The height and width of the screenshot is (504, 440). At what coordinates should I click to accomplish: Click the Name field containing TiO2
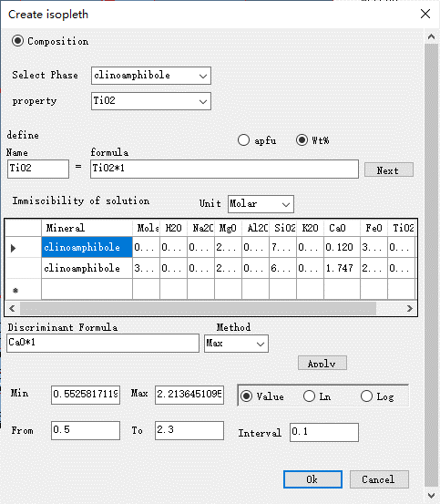(x=38, y=169)
